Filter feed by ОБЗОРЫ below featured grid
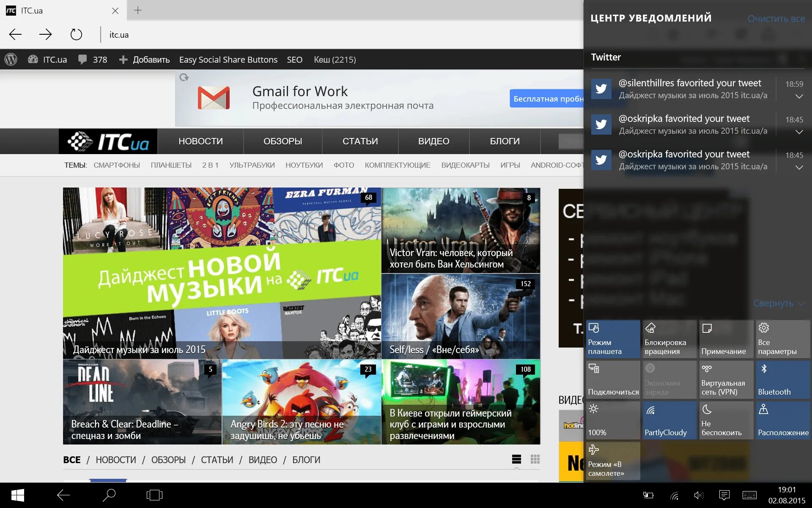This screenshot has width=812, height=508. (168, 460)
